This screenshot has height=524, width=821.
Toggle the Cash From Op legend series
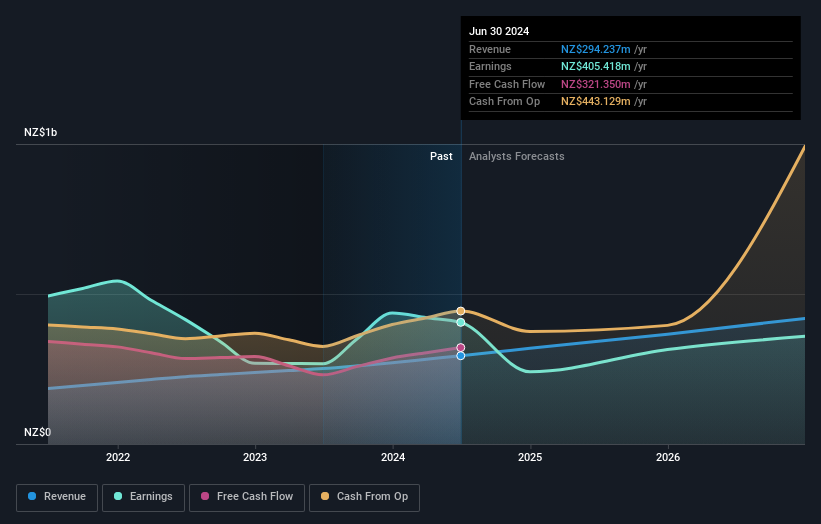pyautogui.click(x=364, y=497)
